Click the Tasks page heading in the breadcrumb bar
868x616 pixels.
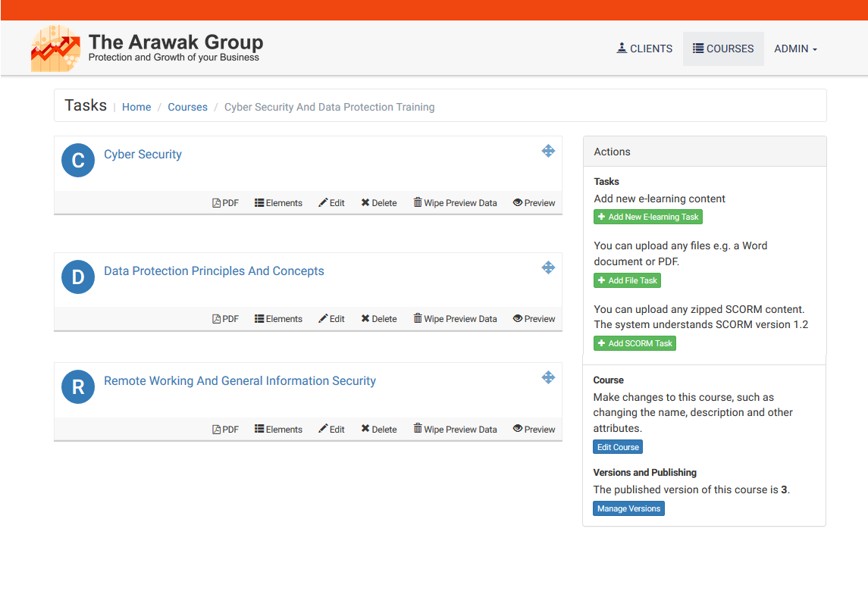click(x=86, y=105)
